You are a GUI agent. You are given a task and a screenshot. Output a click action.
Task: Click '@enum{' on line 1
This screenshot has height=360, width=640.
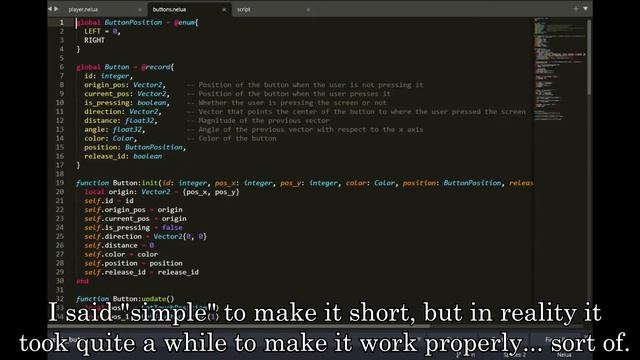click(186, 22)
